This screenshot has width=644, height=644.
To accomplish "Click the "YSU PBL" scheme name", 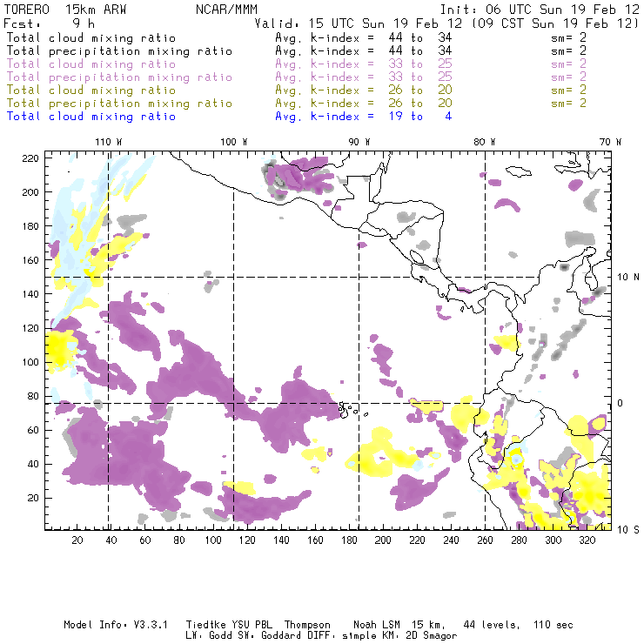I will (x=252, y=625).
